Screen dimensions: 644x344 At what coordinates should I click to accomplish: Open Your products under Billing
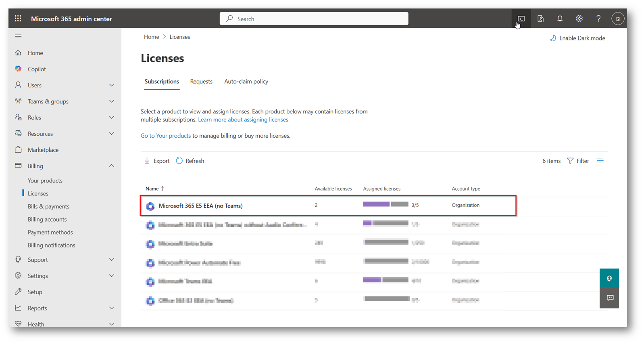point(45,180)
